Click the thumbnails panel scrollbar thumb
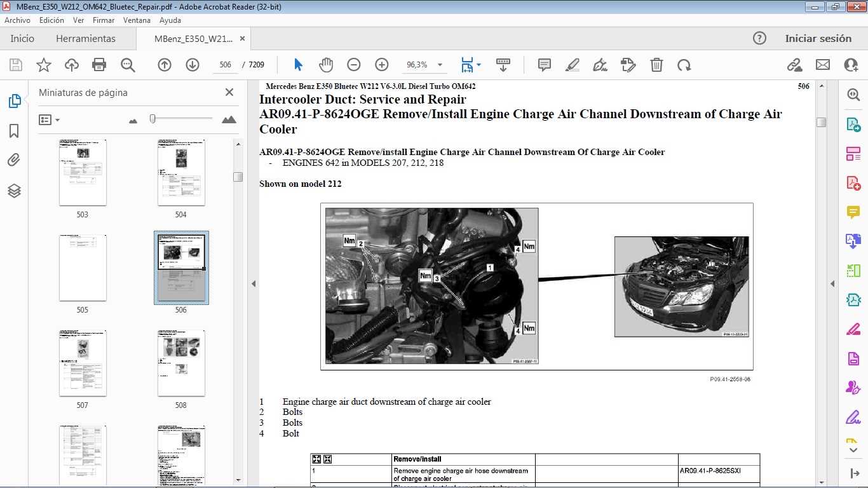The height and width of the screenshot is (488, 868). click(238, 177)
